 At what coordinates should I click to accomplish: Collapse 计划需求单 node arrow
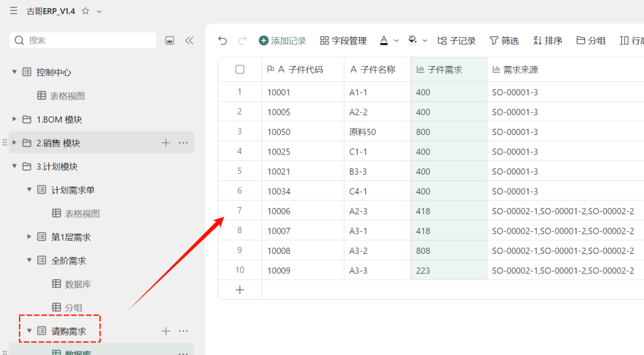pyautogui.click(x=29, y=190)
